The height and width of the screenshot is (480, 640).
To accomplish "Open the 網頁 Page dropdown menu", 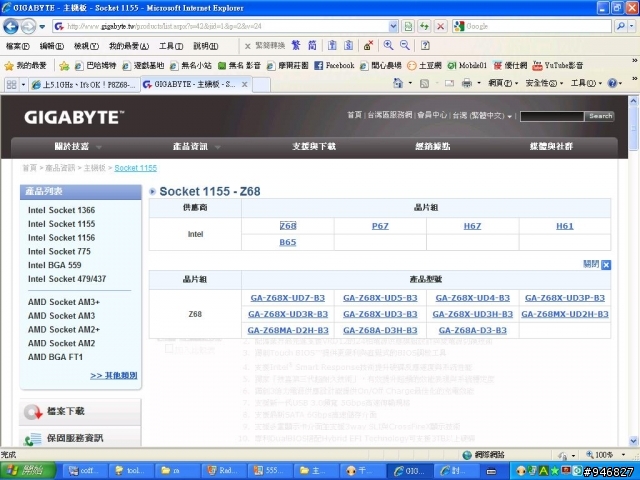I will pos(503,83).
